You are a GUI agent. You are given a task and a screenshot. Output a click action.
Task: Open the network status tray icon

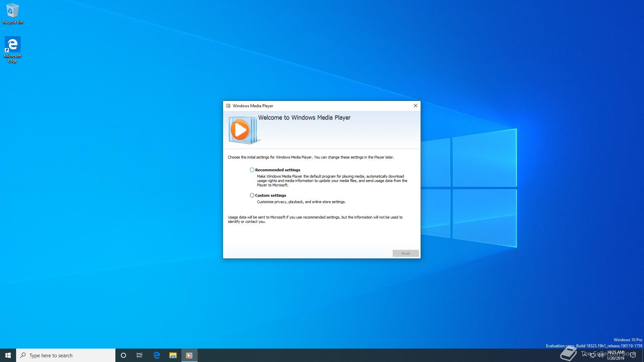[593, 355]
